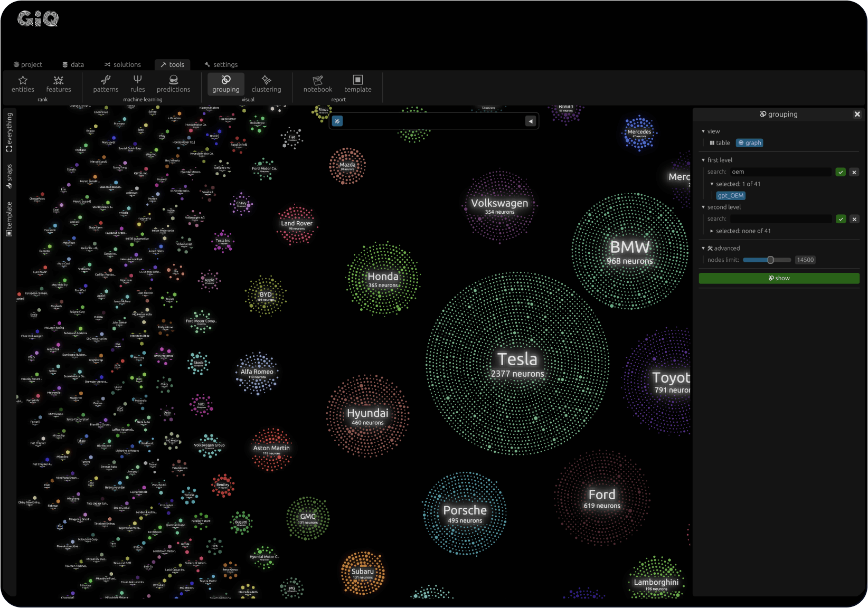Select the Honda cluster

383,279
